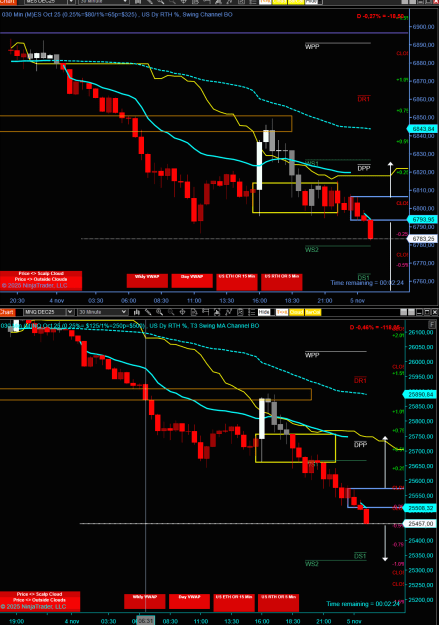Open drawing tools pencil in MNQ chart toolbar
This screenshot has width=439, height=625.
[x=148, y=312]
